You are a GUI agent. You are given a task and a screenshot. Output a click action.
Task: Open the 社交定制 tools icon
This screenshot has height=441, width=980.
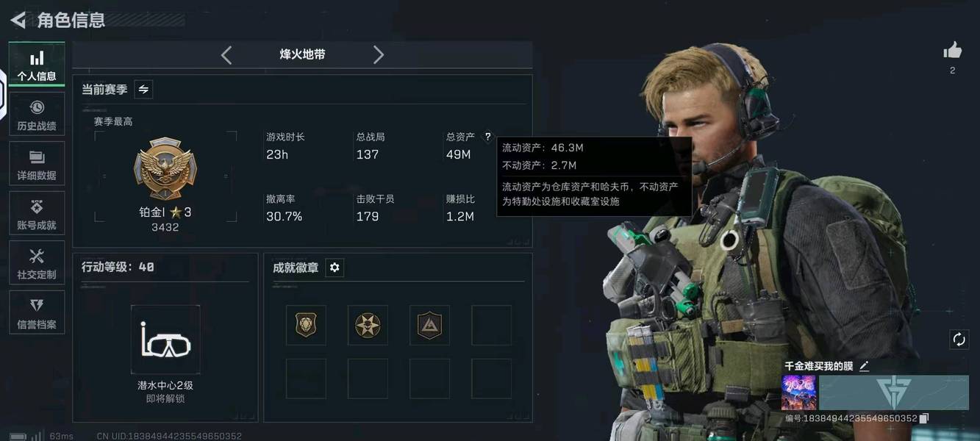pos(37,257)
